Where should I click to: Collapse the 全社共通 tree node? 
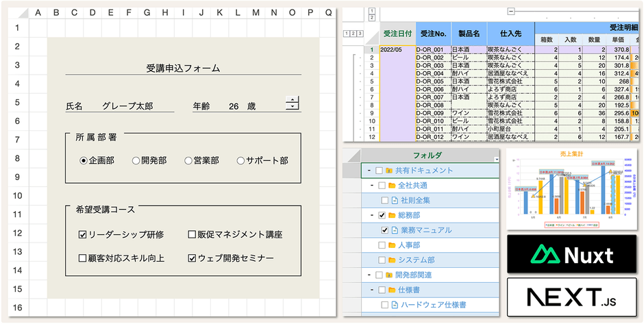(371, 186)
